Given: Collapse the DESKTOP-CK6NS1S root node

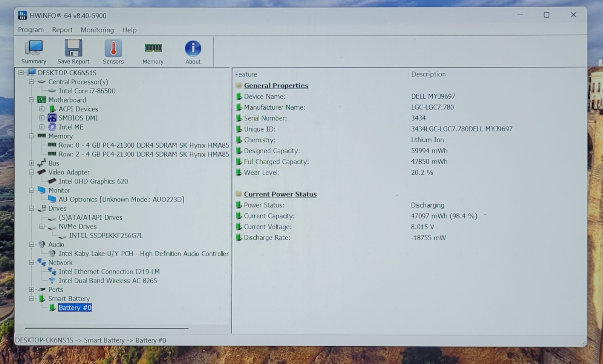Looking at the screenshot, I should (21, 72).
